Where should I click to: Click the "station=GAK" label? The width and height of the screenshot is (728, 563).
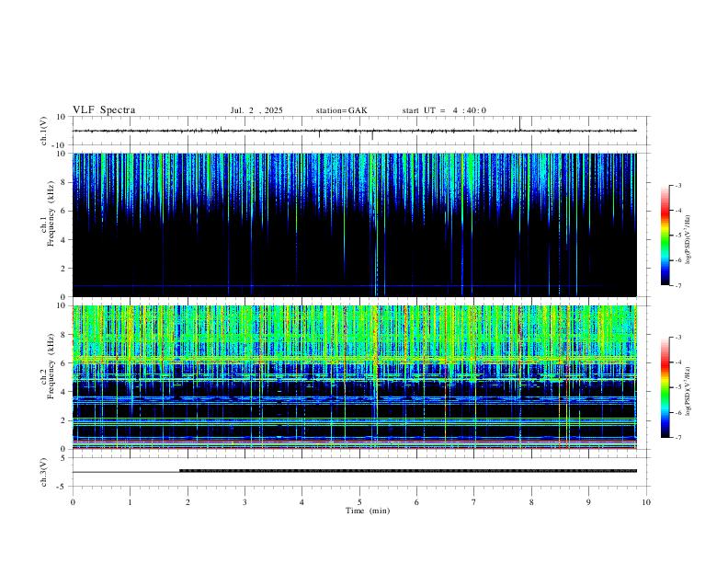click(x=341, y=110)
